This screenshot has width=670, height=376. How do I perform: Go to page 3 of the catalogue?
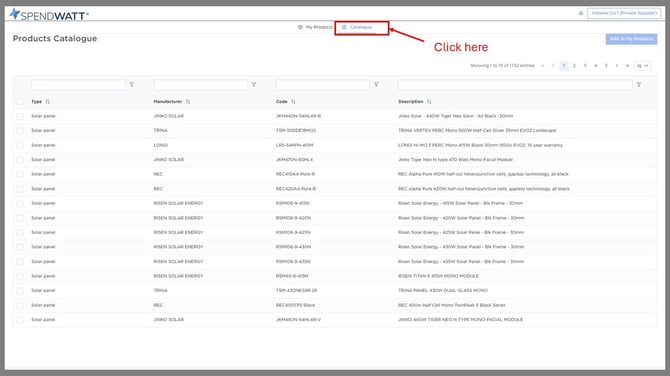585,66
